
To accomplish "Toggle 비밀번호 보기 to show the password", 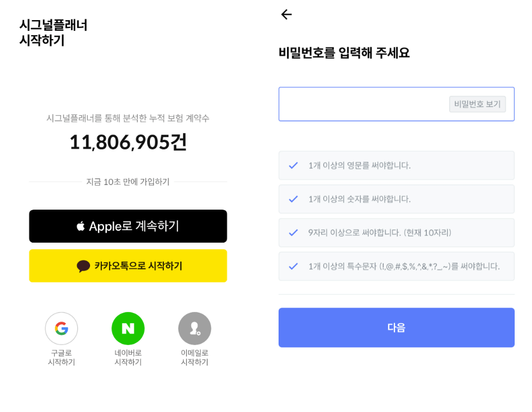I will point(477,104).
